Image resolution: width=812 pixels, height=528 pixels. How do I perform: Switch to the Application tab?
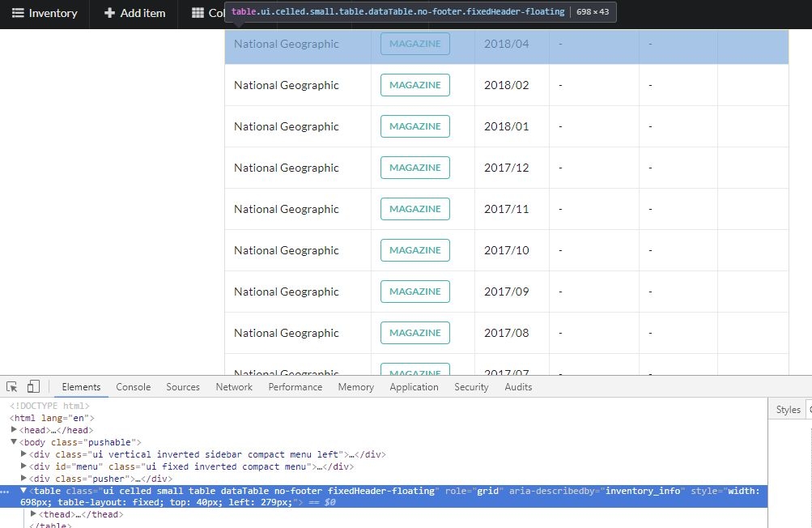click(414, 387)
